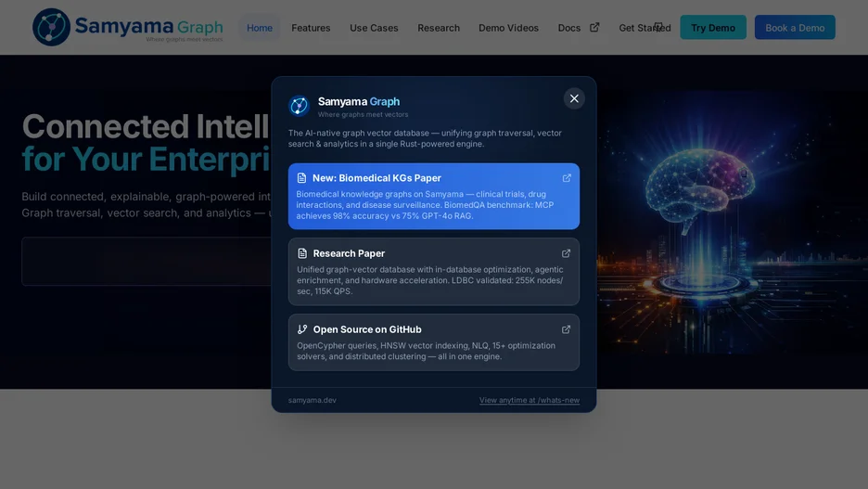868x489 pixels.
Task: Click the document icon beside Research Paper
Action: (x=302, y=253)
